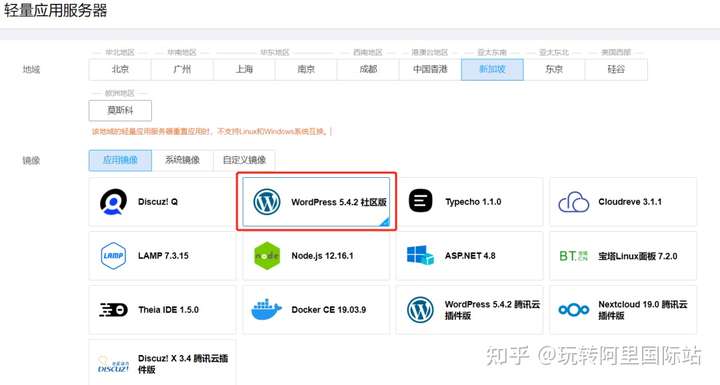Image resolution: width=720 pixels, height=385 pixels.
Task: Select the 北京 region
Action: click(x=120, y=69)
